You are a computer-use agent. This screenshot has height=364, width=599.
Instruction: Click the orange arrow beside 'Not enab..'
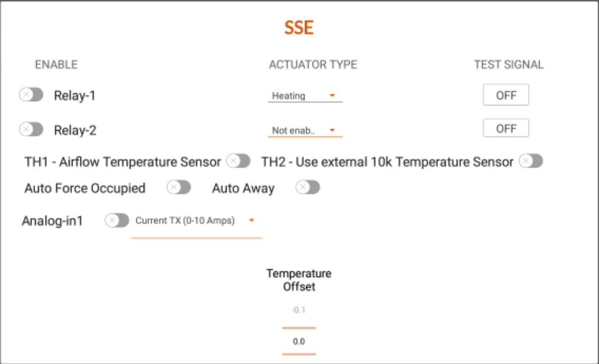click(332, 131)
